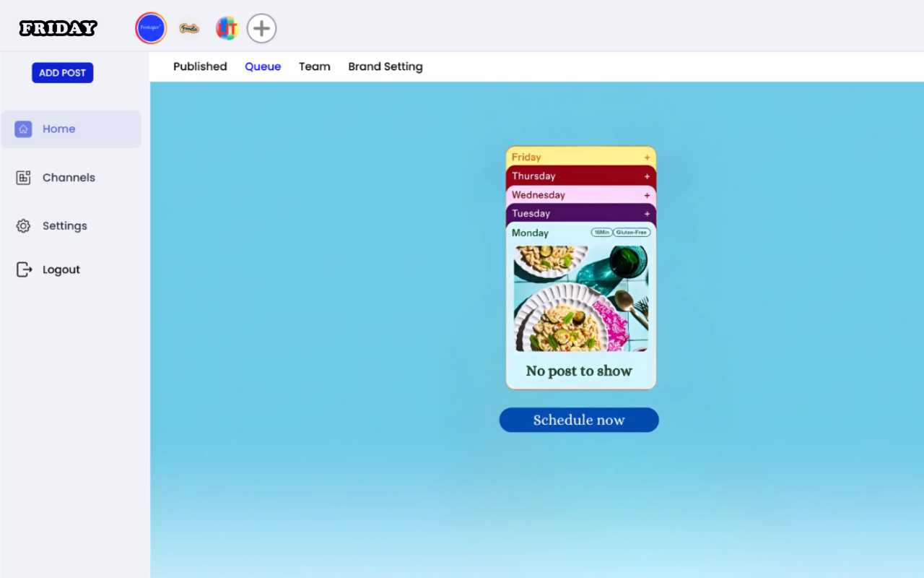
Task: Select the blue Postagter brand avatar
Action: [151, 28]
